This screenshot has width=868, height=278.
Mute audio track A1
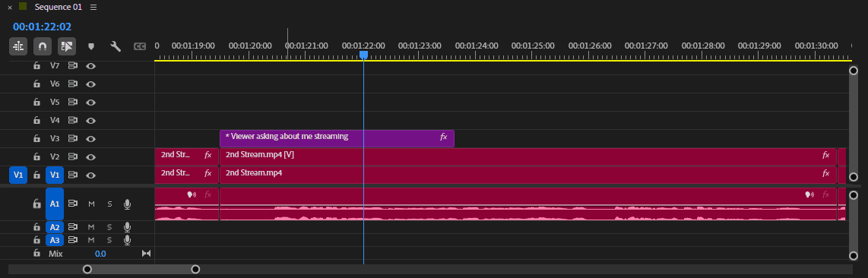tap(91, 204)
